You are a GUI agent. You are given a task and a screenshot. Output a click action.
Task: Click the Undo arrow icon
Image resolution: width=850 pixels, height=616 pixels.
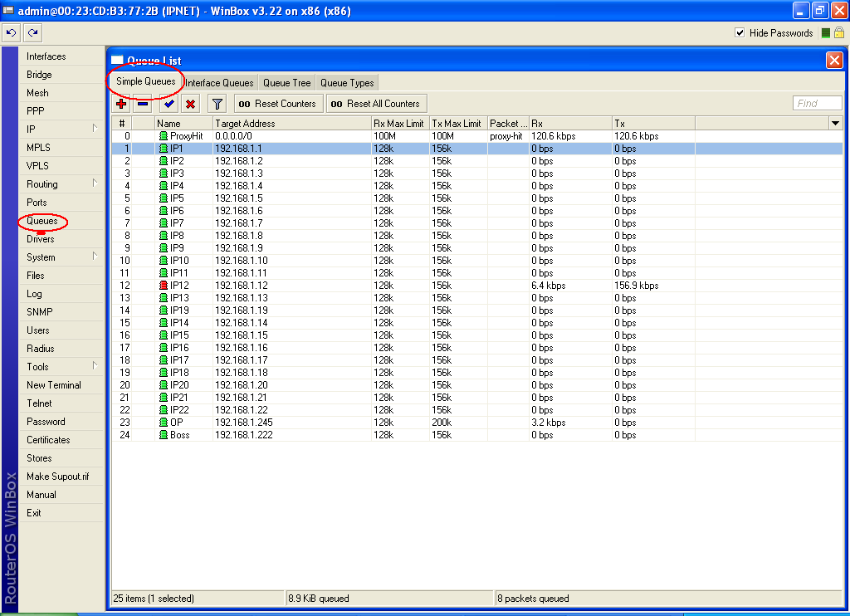[12, 33]
